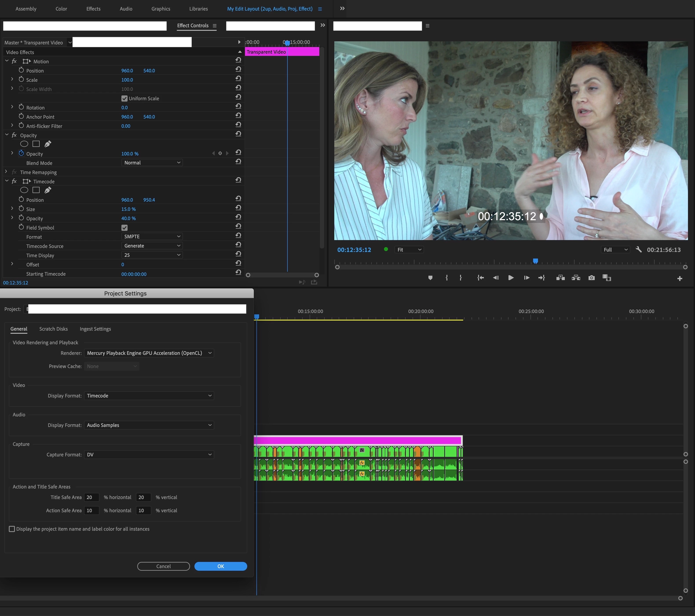The height and width of the screenshot is (616, 695).
Task: Click the OK button
Action: pos(220,566)
